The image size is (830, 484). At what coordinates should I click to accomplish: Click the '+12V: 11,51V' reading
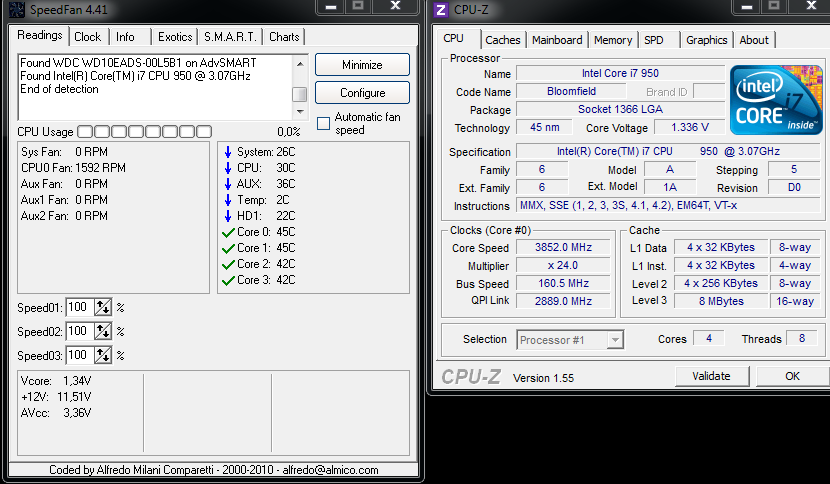(56, 397)
